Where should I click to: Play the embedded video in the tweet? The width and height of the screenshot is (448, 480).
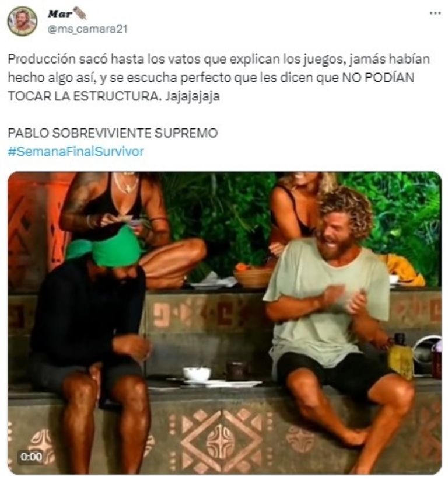click(225, 323)
